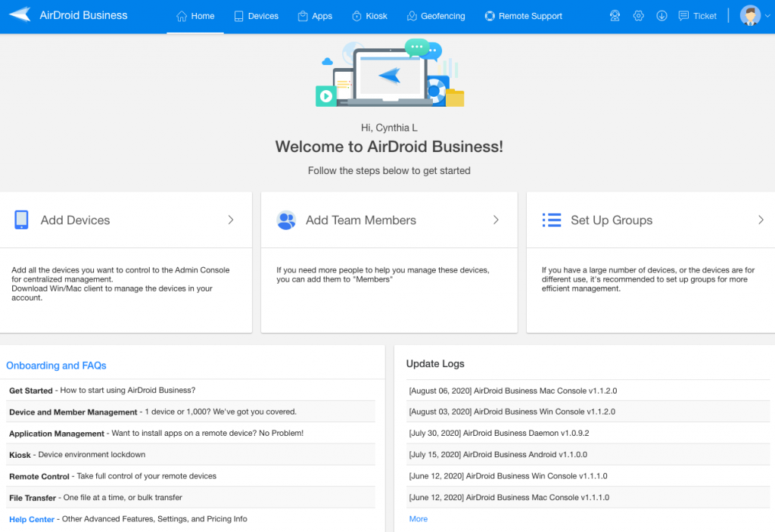
Task: Click the 'Hi, Cynthia L' greeting
Action: (389, 128)
